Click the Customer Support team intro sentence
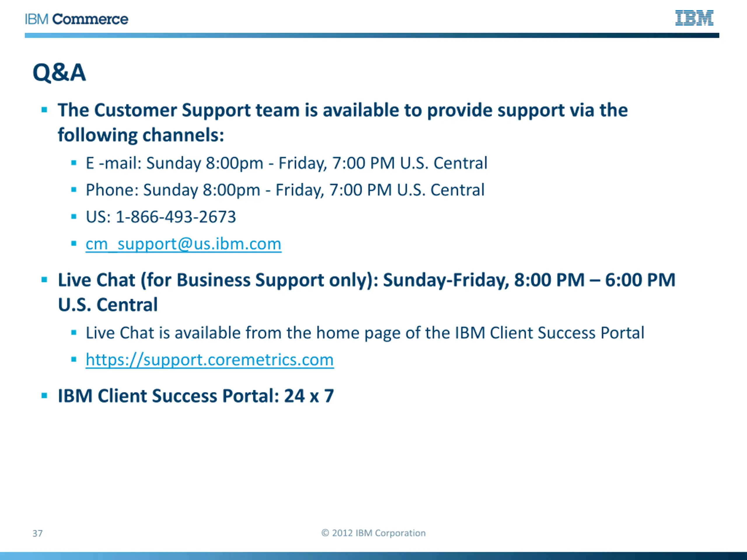Image resolution: width=747 pixels, height=560 pixels. pyautogui.click(x=343, y=110)
